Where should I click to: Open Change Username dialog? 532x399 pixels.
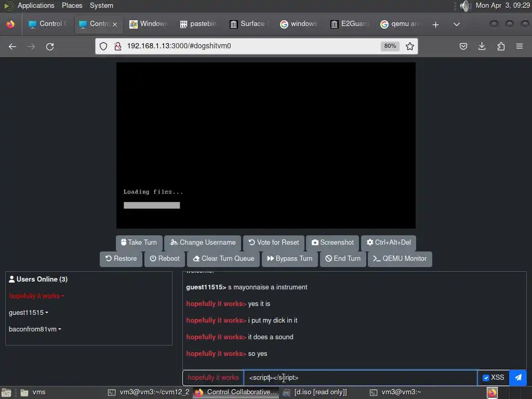203,243
